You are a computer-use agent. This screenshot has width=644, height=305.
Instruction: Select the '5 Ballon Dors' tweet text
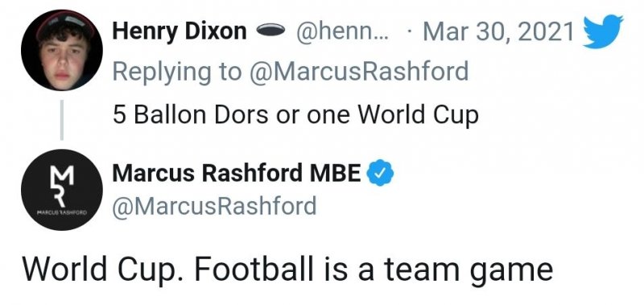pyautogui.click(x=295, y=115)
